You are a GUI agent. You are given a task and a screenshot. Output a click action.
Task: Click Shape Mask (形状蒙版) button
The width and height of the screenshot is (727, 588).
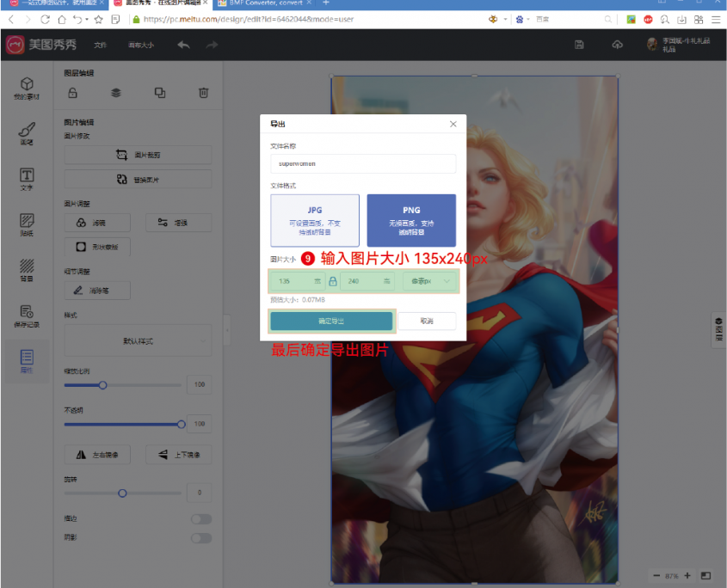[97, 247]
